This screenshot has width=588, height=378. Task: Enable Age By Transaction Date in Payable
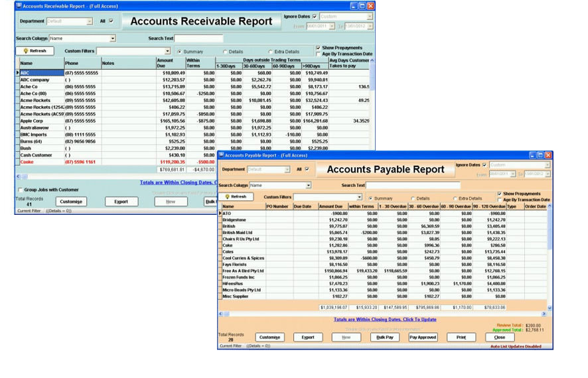click(x=500, y=200)
